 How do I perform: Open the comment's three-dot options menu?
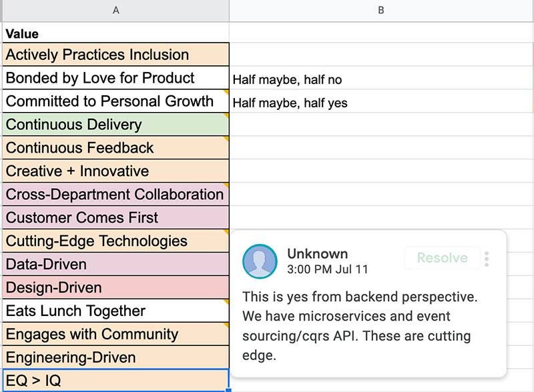point(487,259)
